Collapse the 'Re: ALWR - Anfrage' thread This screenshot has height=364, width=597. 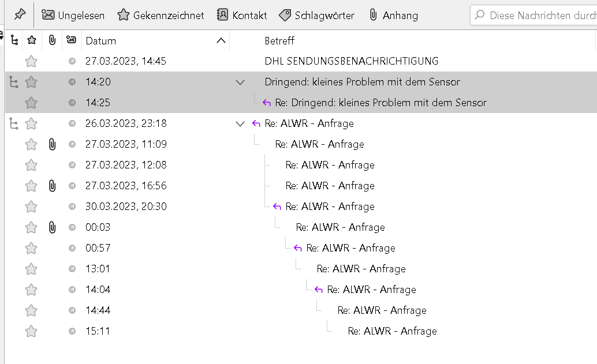click(241, 123)
